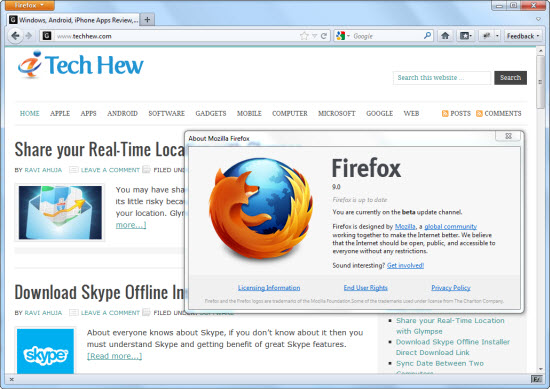Click the Skype logo thumbnail
Image resolution: width=550 pixels, height=389 pixels.
(45, 351)
